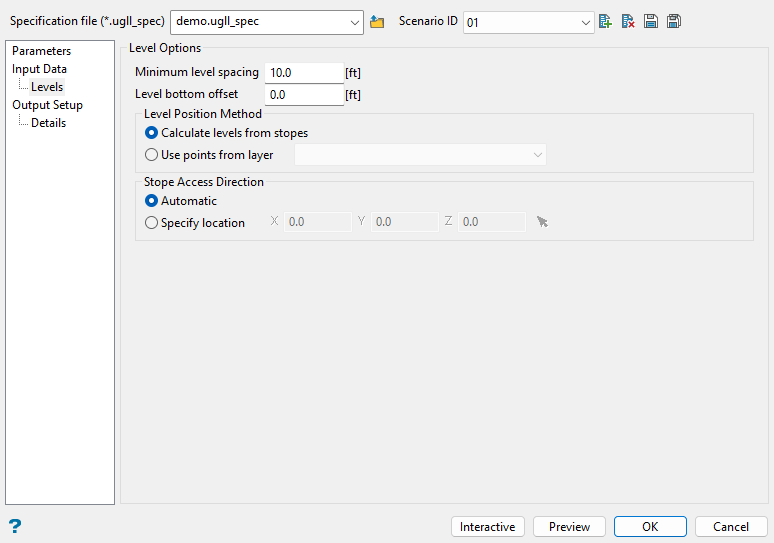Save the specification file
This screenshot has height=543, width=774.
click(x=651, y=22)
